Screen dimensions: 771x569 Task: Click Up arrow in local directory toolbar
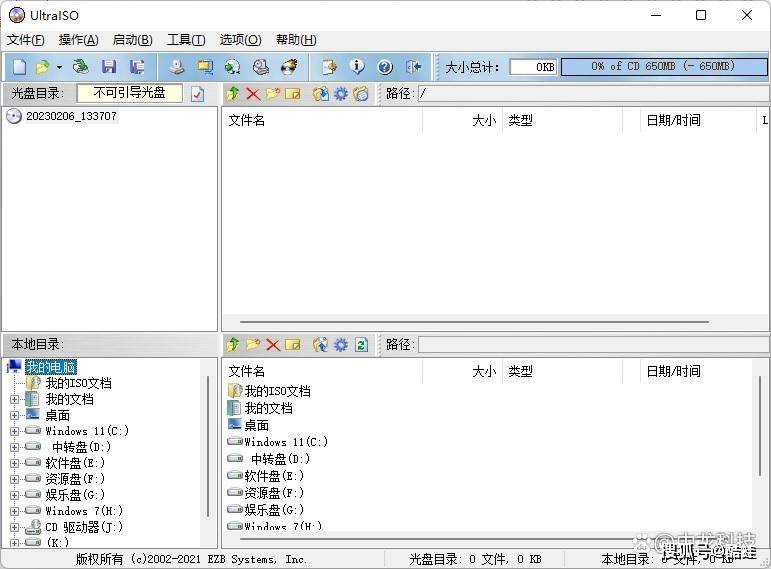pos(233,345)
